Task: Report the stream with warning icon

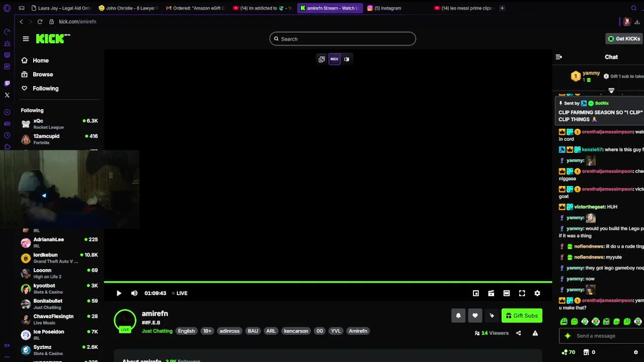Action: [535, 333]
